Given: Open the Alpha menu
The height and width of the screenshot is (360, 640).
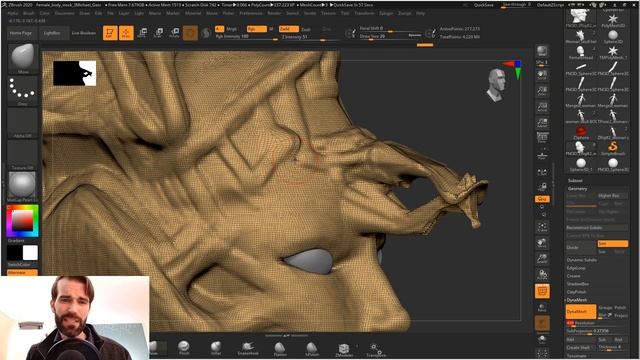Looking at the screenshot, I should (x=13, y=13).
